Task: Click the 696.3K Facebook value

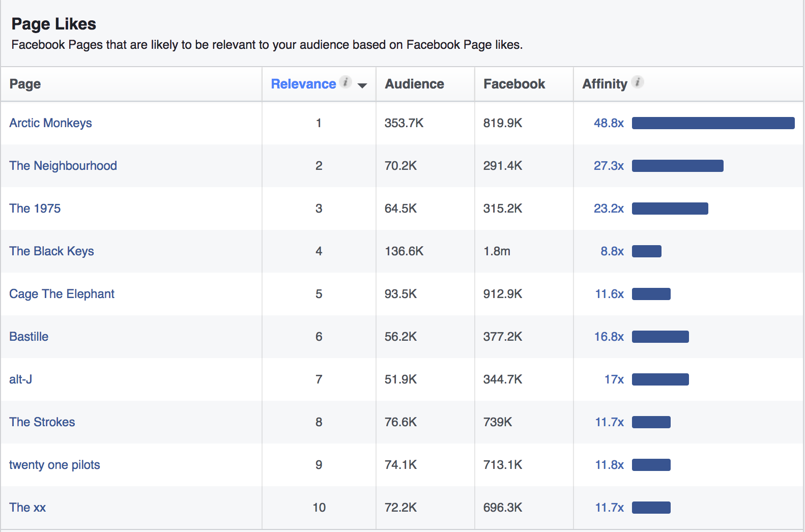Action: (503, 508)
